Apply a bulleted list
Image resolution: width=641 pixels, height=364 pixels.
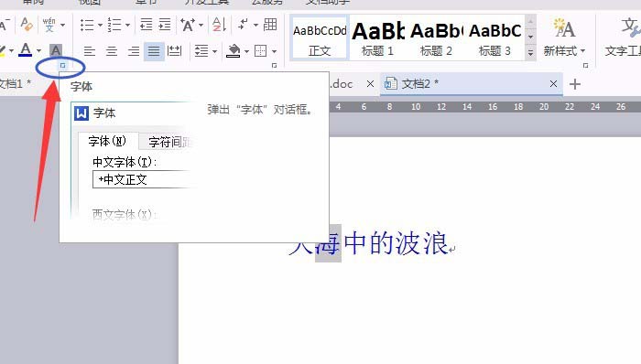(87, 25)
